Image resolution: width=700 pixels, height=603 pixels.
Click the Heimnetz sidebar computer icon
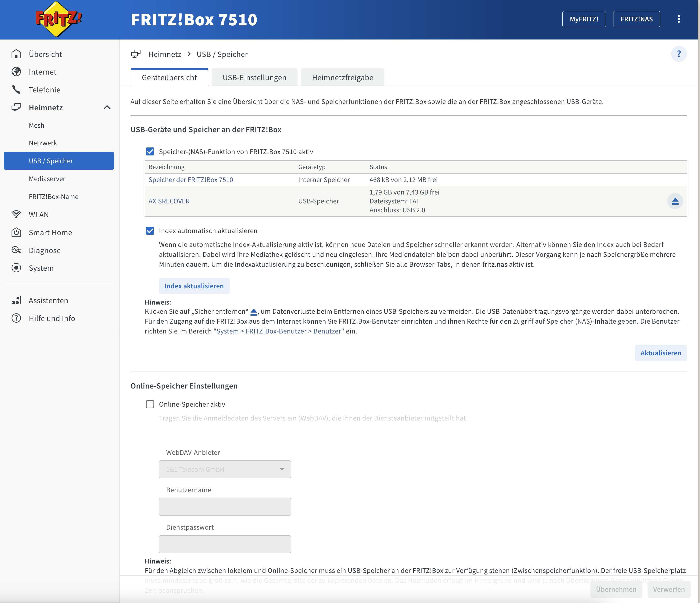pos(16,107)
